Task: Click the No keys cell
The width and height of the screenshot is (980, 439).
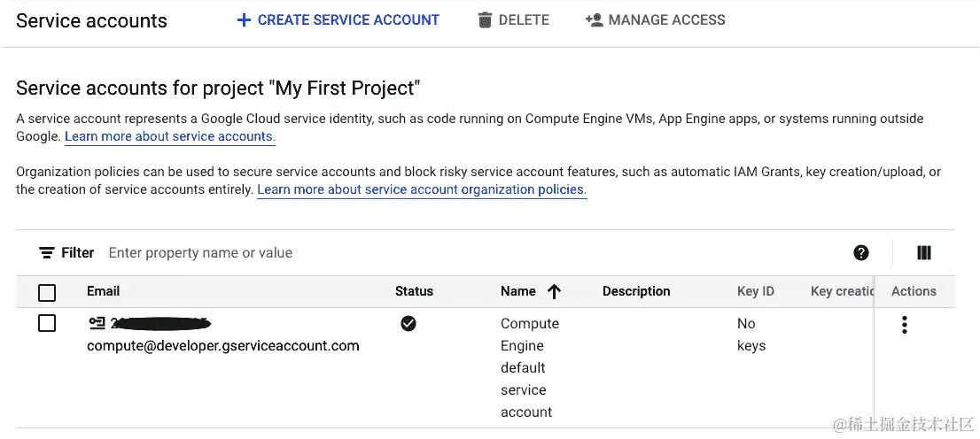Action: point(751,335)
